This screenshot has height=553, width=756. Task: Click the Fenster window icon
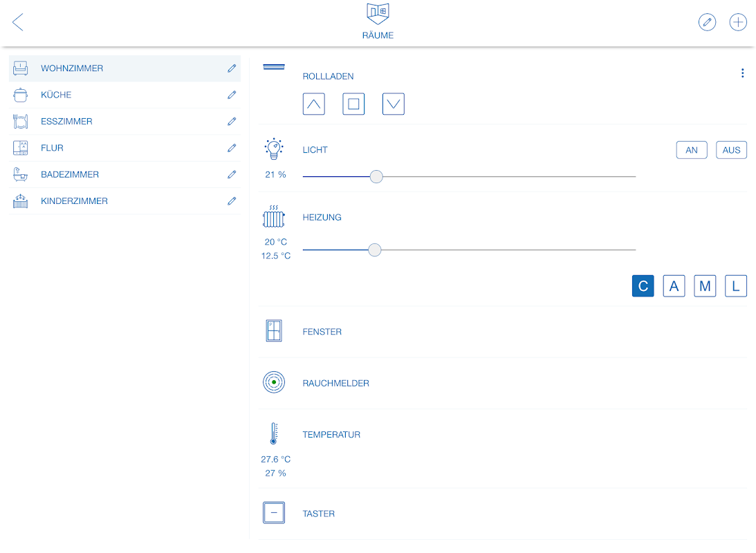click(274, 331)
